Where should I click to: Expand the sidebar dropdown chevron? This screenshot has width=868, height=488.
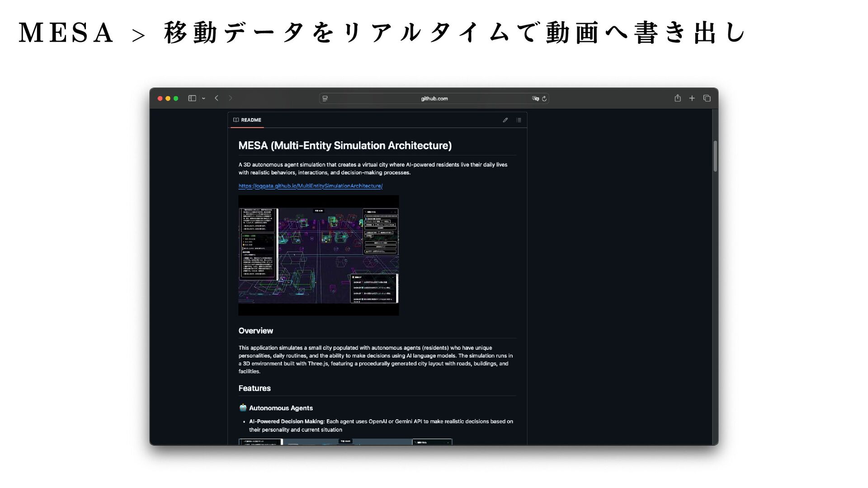click(x=203, y=99)
